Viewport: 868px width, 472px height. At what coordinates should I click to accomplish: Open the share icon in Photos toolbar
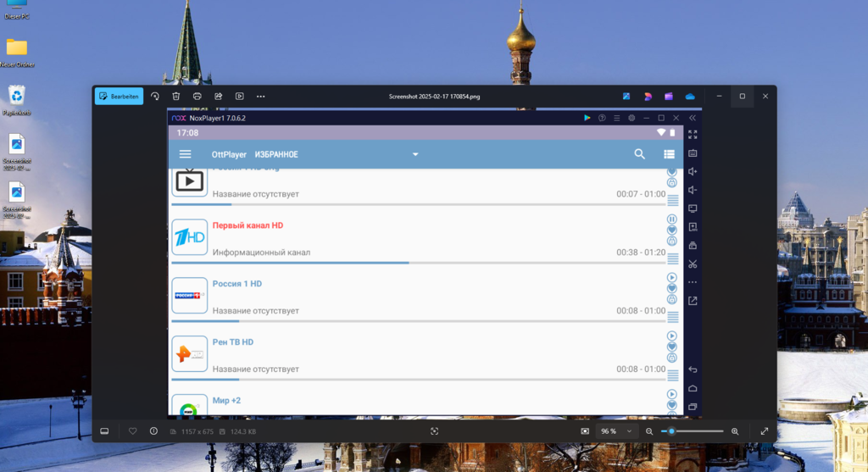click(219, 97)
